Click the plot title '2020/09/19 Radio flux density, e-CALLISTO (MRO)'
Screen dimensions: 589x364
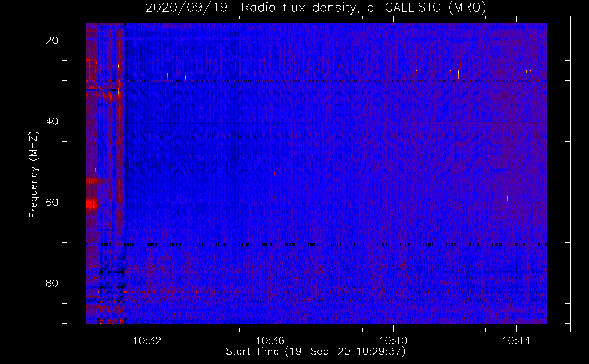[316, 8]
